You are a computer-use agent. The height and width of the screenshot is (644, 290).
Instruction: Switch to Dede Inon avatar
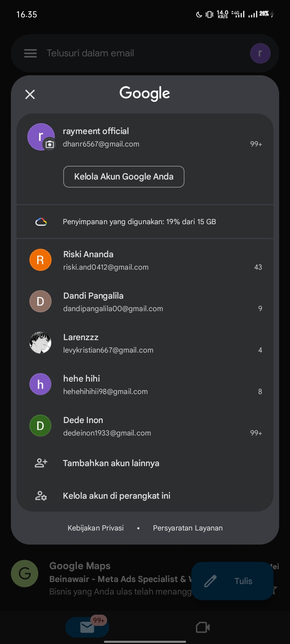click(x=40, y=426)
